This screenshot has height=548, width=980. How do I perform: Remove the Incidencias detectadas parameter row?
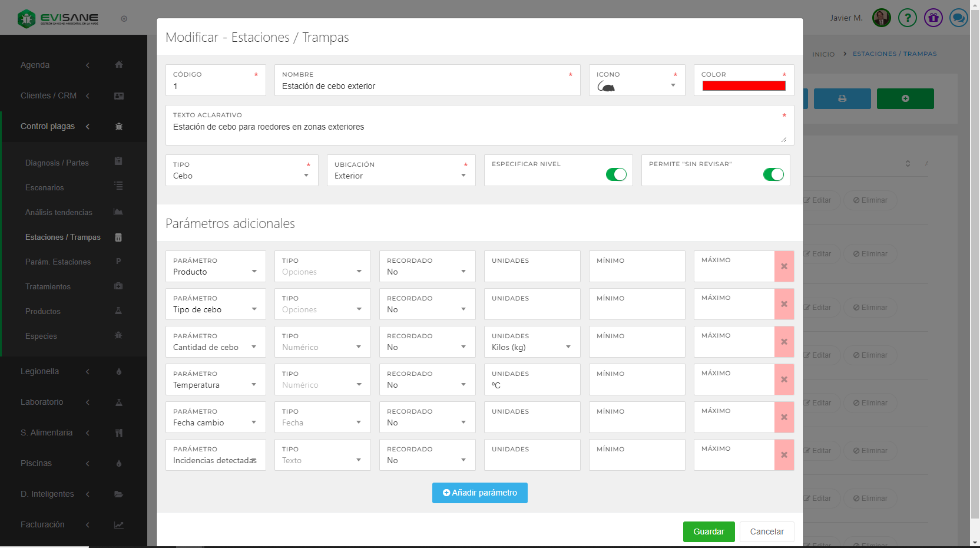pos(784,455)
